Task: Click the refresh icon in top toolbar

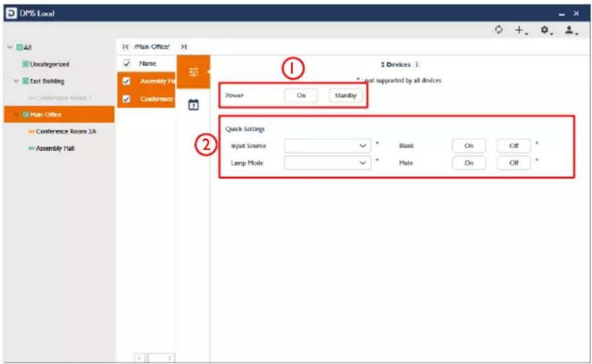Action: (x=499, y=30)
